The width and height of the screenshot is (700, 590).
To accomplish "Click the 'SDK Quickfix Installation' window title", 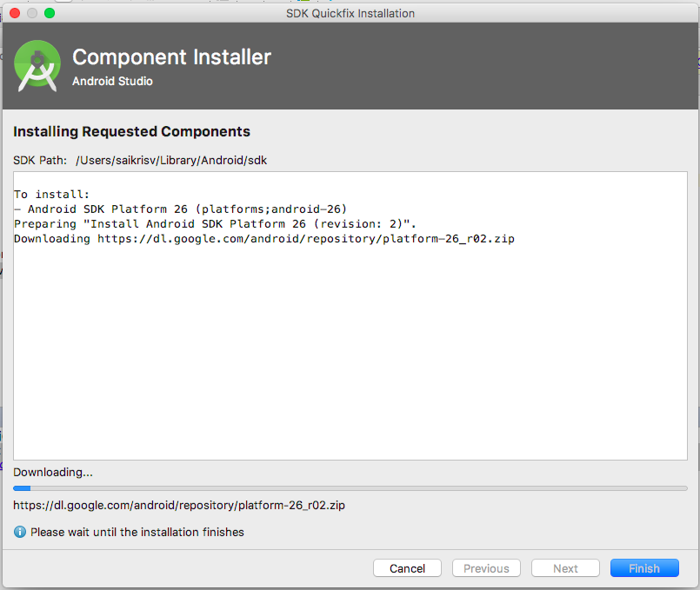I will pyautogui.click(x=350, y=13).
